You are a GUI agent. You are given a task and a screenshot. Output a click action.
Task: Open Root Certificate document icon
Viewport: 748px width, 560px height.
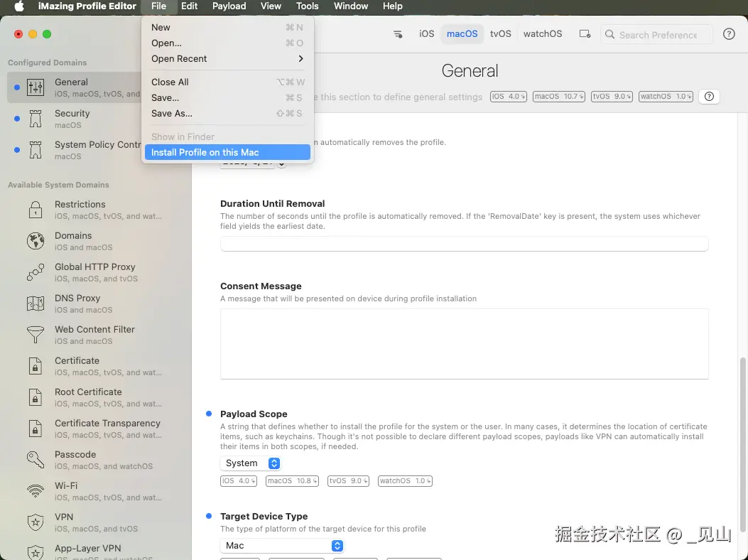[36, 397]
